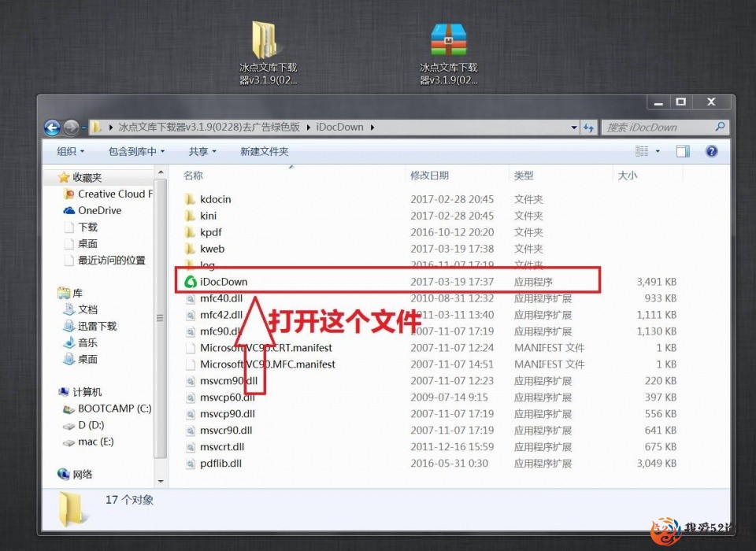Click the 3,491 KB size cell
756x551 pixels.
[656, 282]
